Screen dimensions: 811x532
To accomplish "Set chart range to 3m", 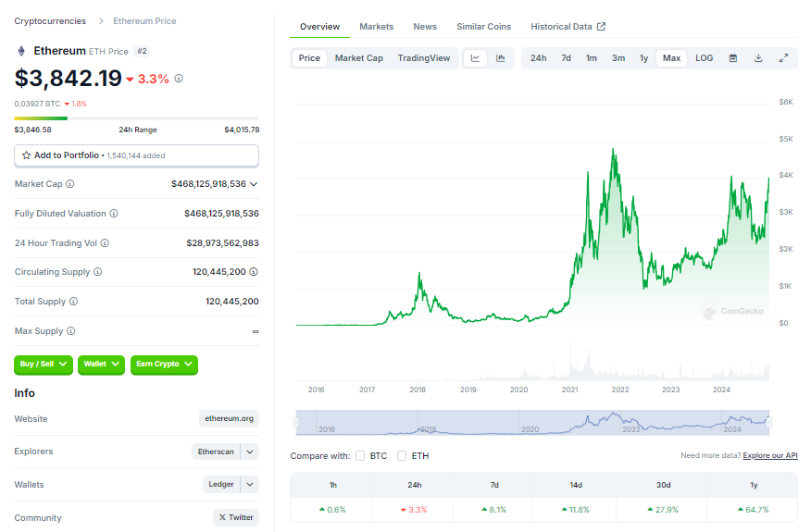I will [618, 58].
